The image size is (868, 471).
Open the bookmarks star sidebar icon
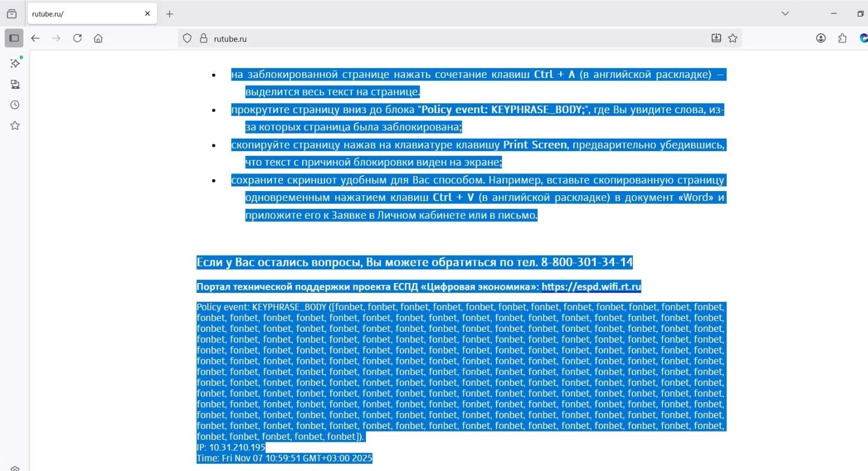pos(15,126)
